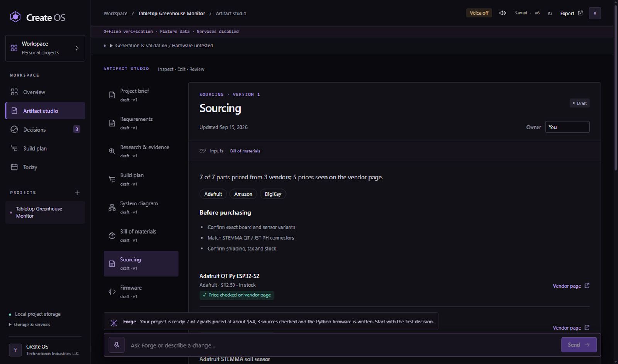The height and width of the screenshot is (364, 618).
Task: Select the Build plan artifact draft
Action: pos(141,179)
